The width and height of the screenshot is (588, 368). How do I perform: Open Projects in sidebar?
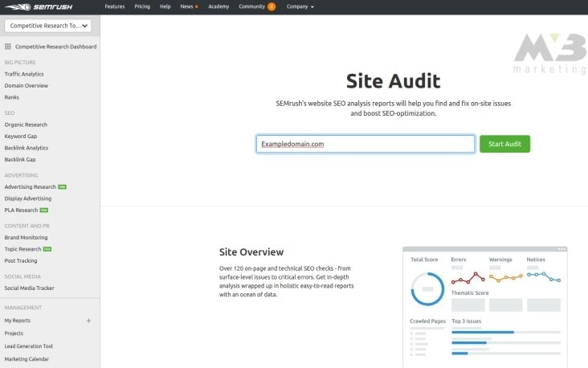pos(14,333)
